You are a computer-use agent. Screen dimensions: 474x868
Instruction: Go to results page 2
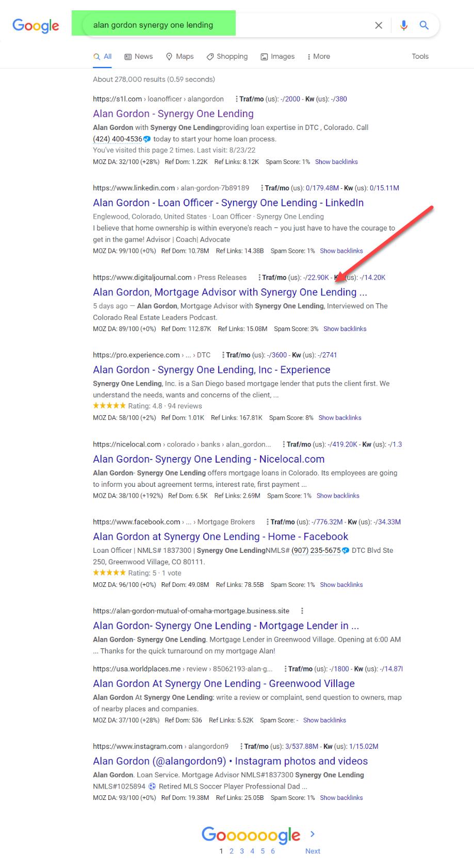pos(232,851)
